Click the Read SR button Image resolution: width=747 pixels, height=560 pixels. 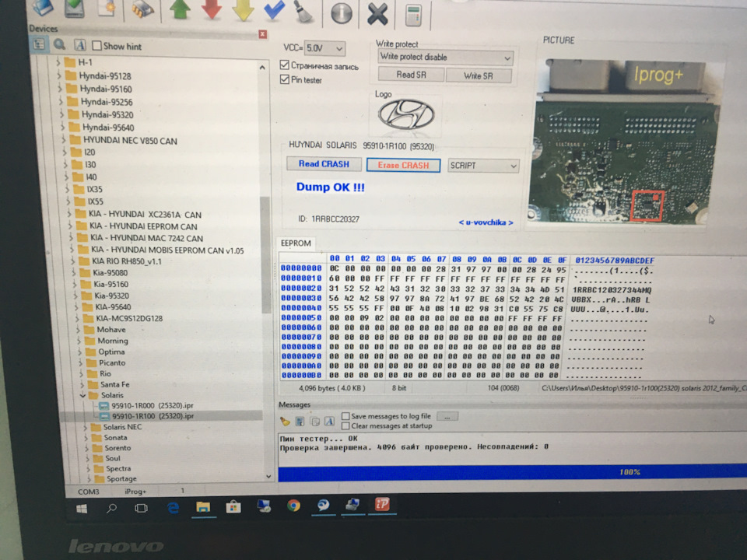(411, 75)
